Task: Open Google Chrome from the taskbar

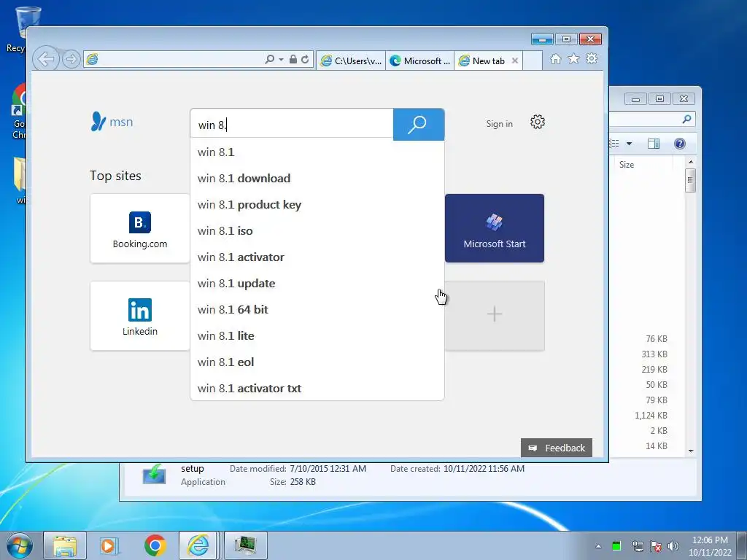Action: click(x=155, y=545)
